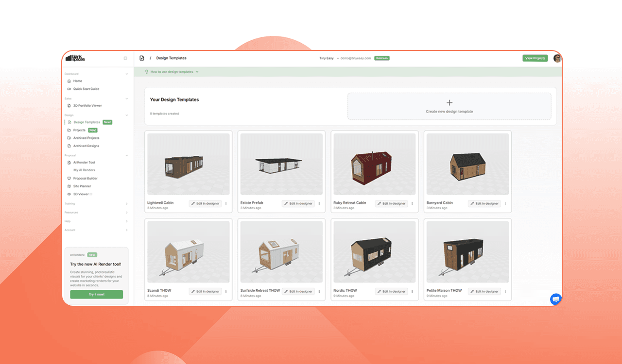This screenshot has height=364, width=622.
Task: Edit Nordic THOW in designer
Action: click(x=392, y=291)
